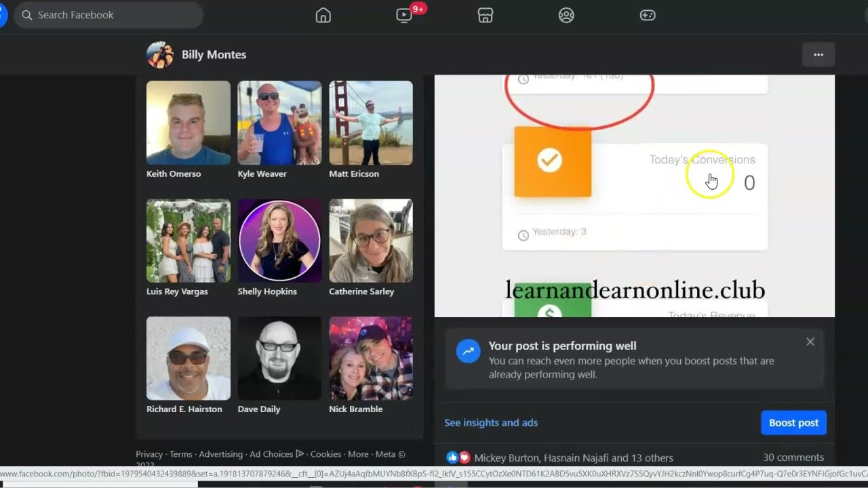Click the 'Your post is performing well' heading

click(x=562, y=346)
